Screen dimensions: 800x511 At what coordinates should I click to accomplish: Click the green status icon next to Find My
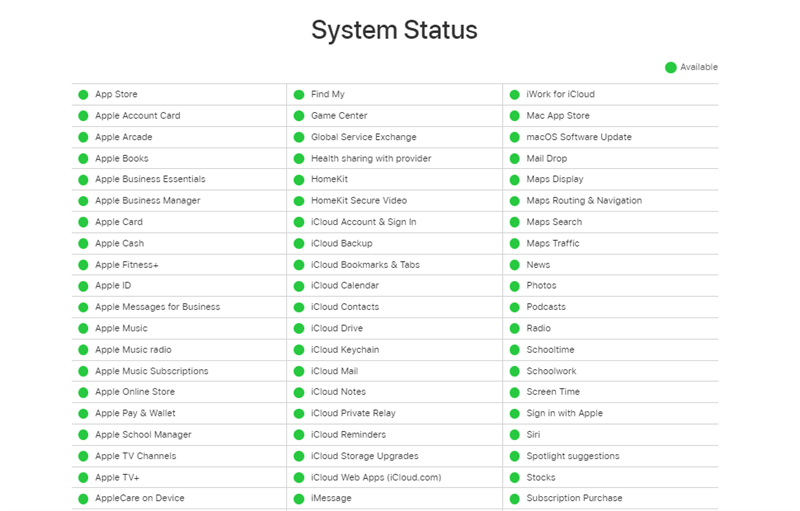[299, 95]
